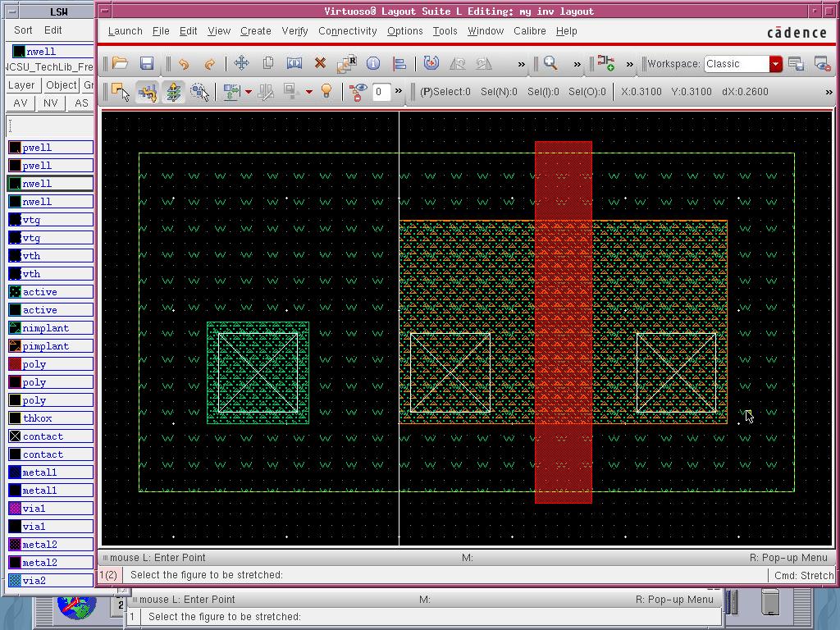Open the Connectivity menu
Viewport: 840px width, 630px height.
[x=348, y=31]
